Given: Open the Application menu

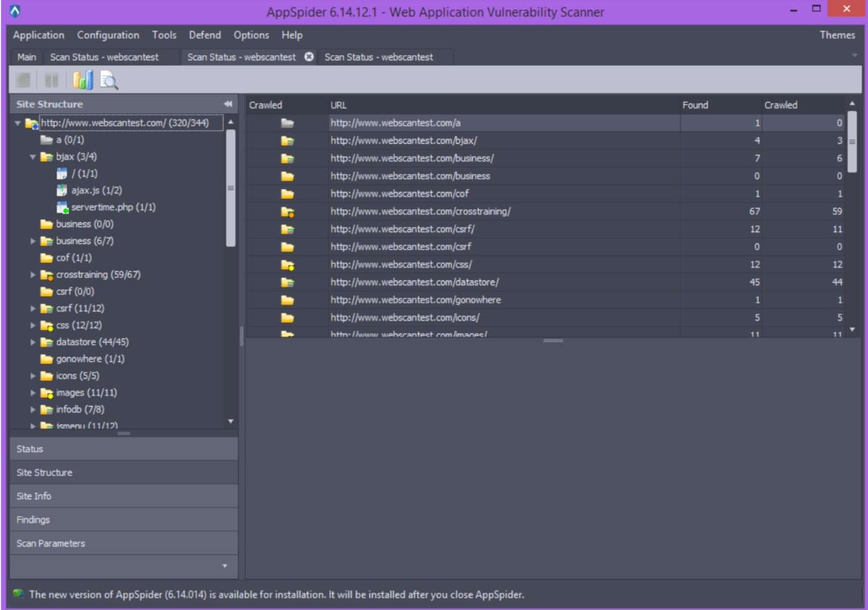Looking at the screenshot, I should click(x=38, y=35).
